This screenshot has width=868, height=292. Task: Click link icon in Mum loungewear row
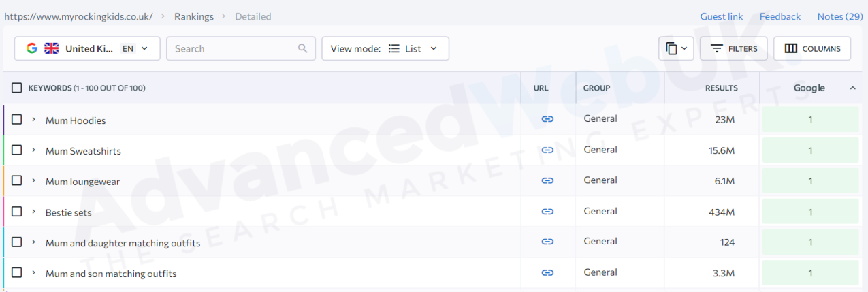point(547,180)
